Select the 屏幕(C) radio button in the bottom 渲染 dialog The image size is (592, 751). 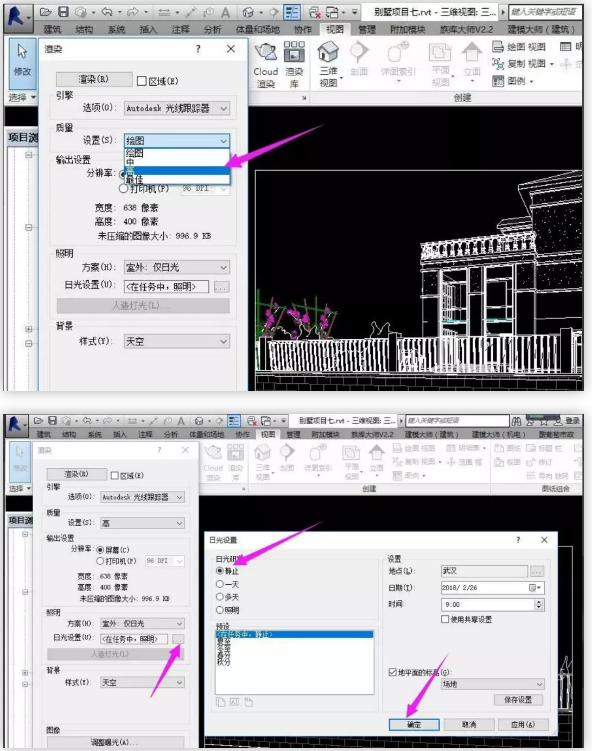pyautogui.click(x=101, y=549)
